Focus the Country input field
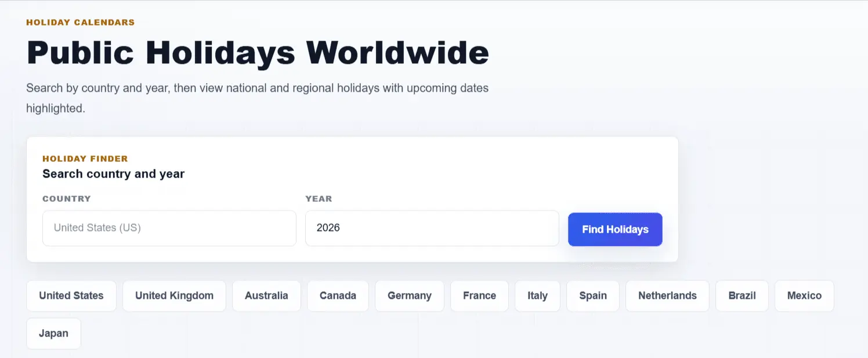 169,228
